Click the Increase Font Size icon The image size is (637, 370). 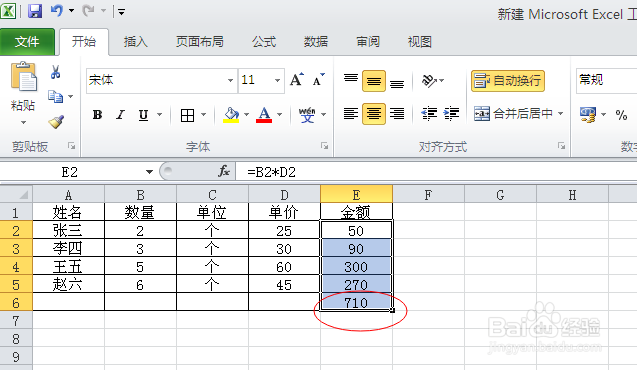click(x=297, y=79)
